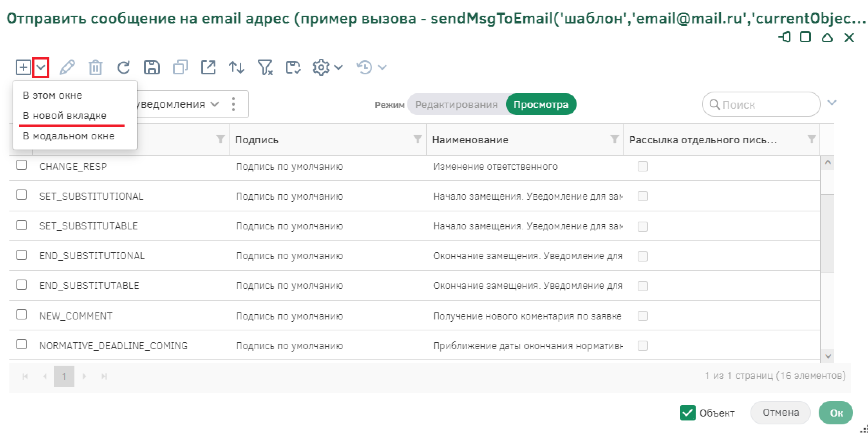868x433 pixels.
Task: Click the filter icon on 'Подпись' column
Action: (x=418, y=139)
